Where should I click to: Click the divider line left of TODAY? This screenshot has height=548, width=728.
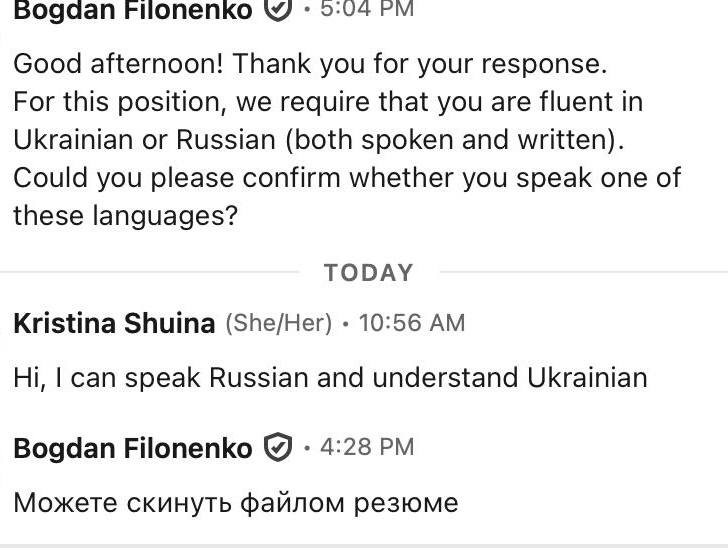click(150, 272)
